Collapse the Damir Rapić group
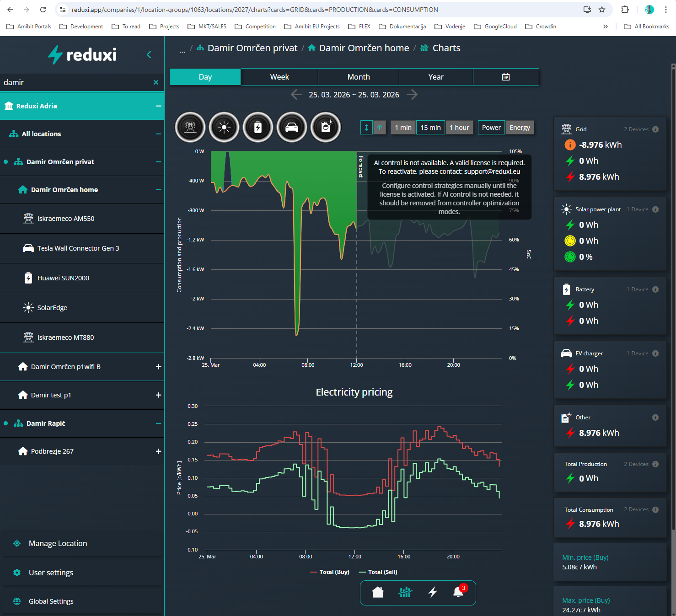Viewport: 676px width, 616px height. click(x=158, y=423)
